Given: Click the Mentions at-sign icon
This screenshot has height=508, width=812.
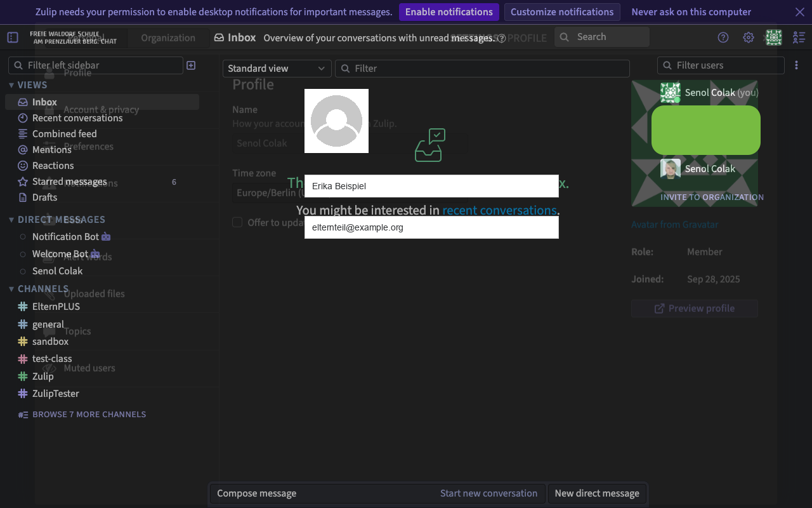Looking at the screenshot, I should pyautogui.click(x=23, y=150).
